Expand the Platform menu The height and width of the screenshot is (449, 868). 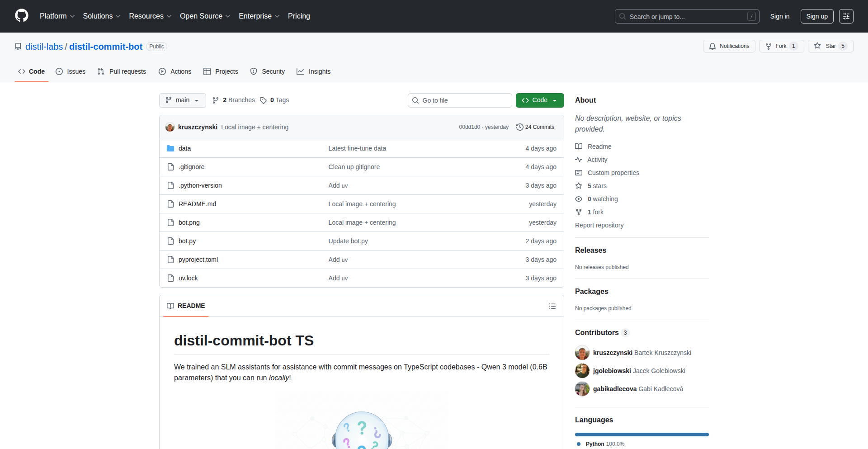coord(57,16)
